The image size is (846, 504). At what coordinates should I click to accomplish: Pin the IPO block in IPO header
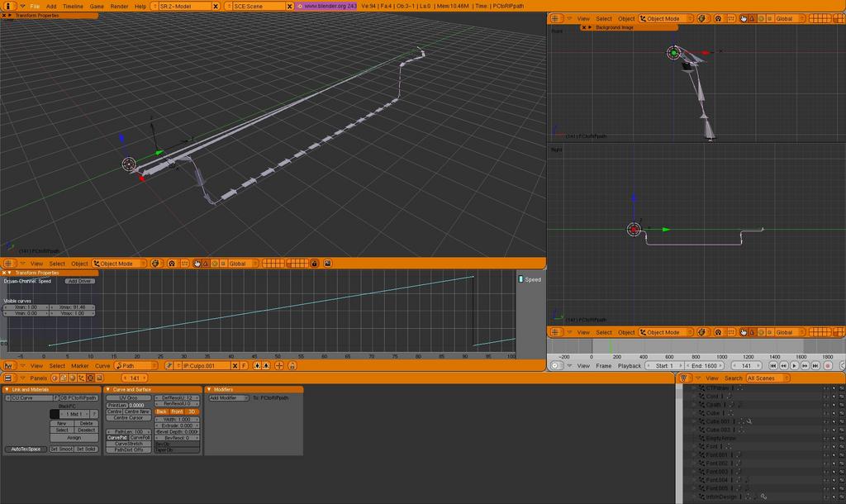169,366
